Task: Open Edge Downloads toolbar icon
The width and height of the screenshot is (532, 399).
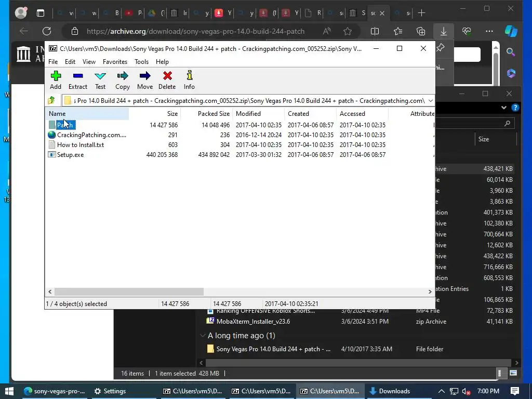Action: [x=444, y=31]
